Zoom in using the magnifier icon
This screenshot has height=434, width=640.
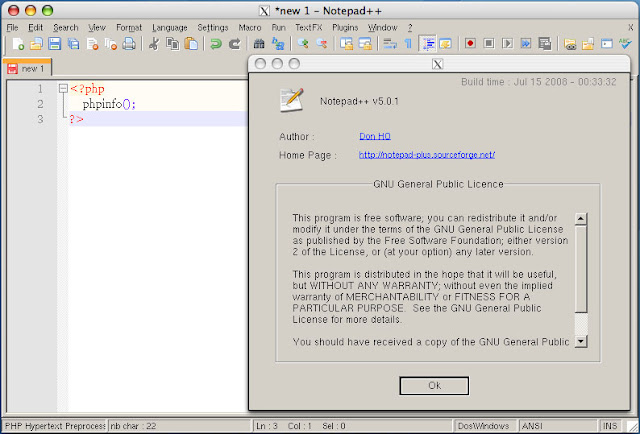click(x=302, y=44)
